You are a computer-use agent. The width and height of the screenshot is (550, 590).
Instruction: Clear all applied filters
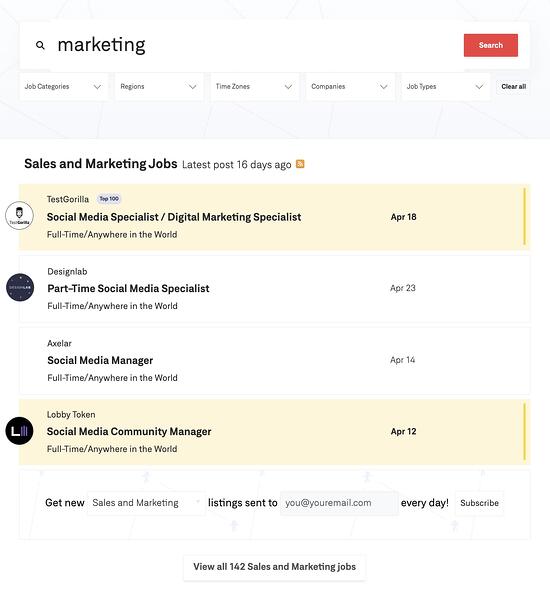[514, 87]
